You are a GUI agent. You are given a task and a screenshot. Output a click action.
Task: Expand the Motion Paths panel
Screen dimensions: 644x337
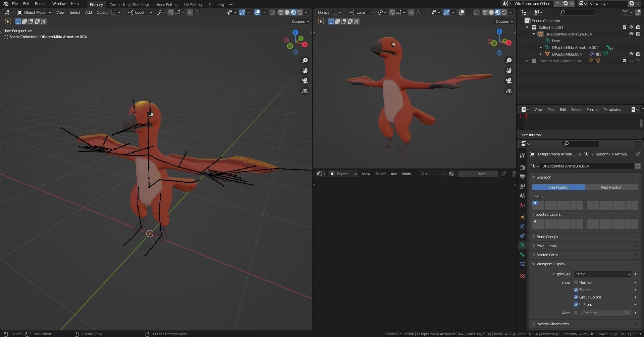click(585, 255)
